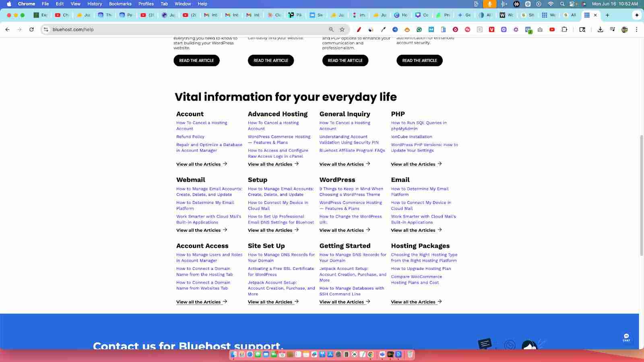
Task: Open the Chrome extensions puzzle icon
Action: [564, 29]
